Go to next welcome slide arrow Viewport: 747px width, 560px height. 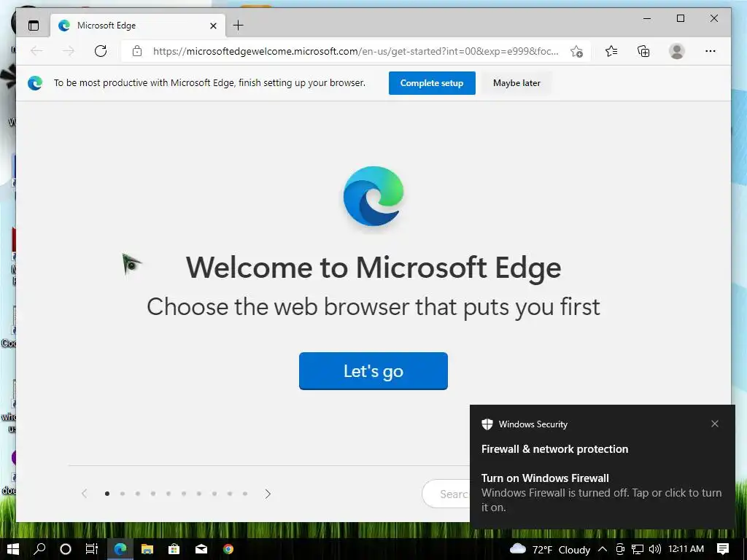point(268,494)
